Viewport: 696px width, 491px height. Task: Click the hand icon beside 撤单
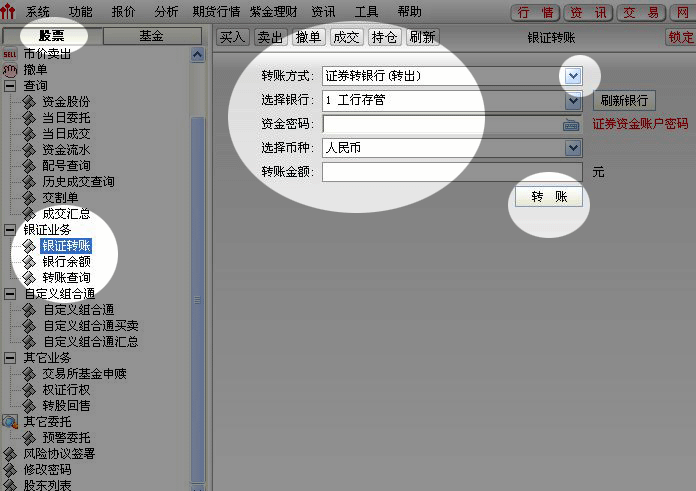10,71
